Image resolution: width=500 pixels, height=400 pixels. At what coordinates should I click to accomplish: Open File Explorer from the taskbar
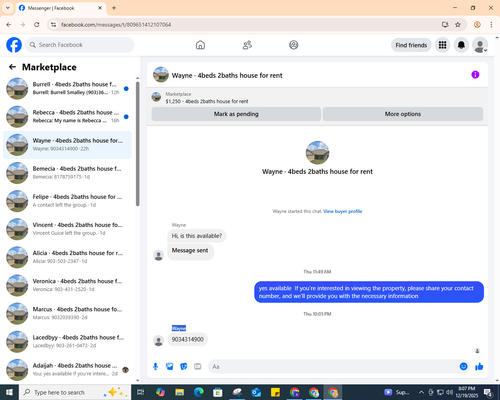point(179,392)
